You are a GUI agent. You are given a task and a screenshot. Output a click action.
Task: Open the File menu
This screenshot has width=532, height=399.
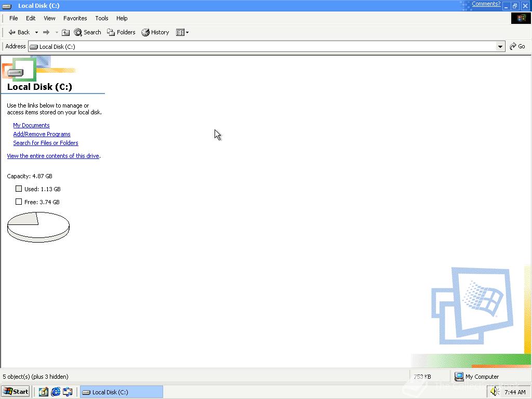14,18
